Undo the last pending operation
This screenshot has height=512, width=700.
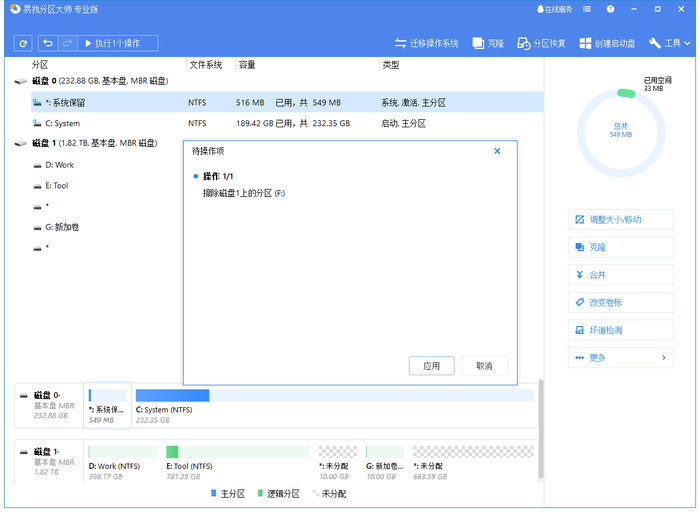[48, 44]
